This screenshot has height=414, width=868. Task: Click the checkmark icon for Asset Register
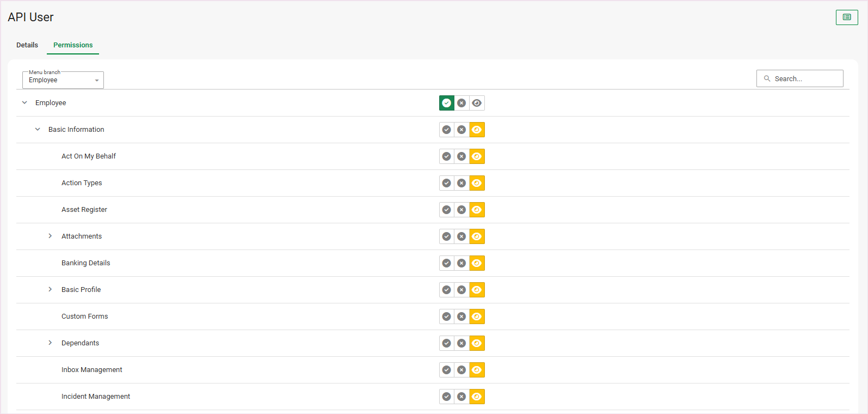click(x=446, y=210)
